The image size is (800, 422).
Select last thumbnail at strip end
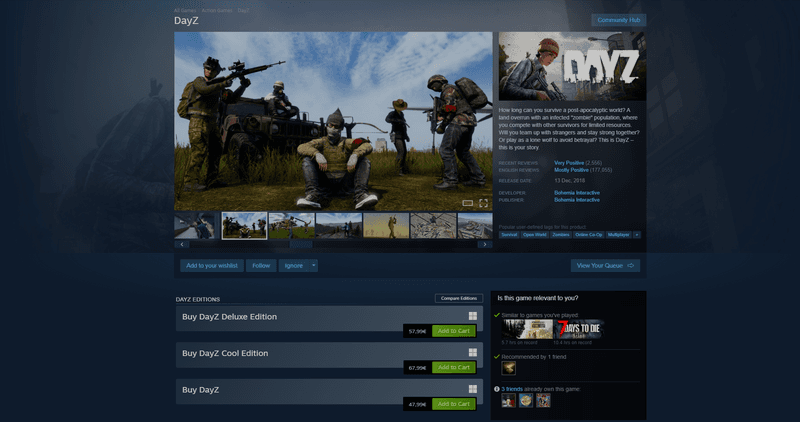[x=476, y=226]
